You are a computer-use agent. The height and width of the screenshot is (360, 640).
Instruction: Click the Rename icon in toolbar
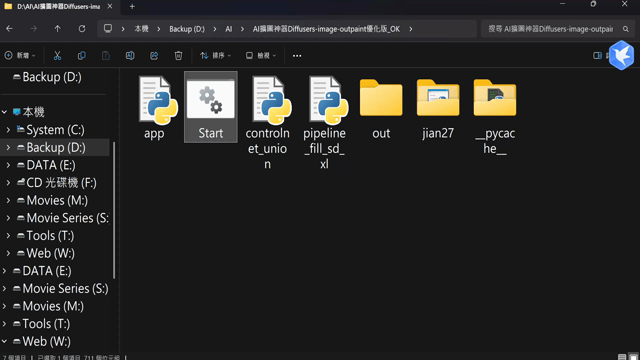click(130, 56)
